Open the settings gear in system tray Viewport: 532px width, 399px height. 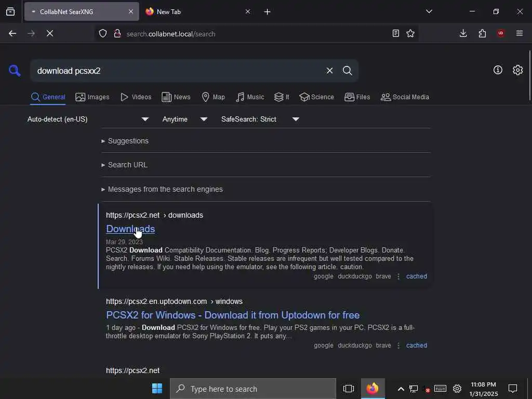(x=457, y=389)
